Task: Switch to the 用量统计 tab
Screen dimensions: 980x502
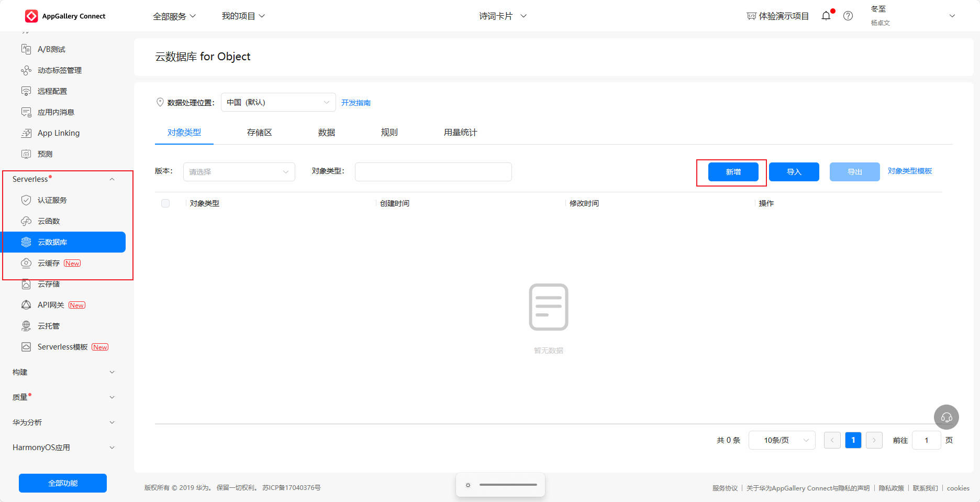Action: click(x=461, y=133)
